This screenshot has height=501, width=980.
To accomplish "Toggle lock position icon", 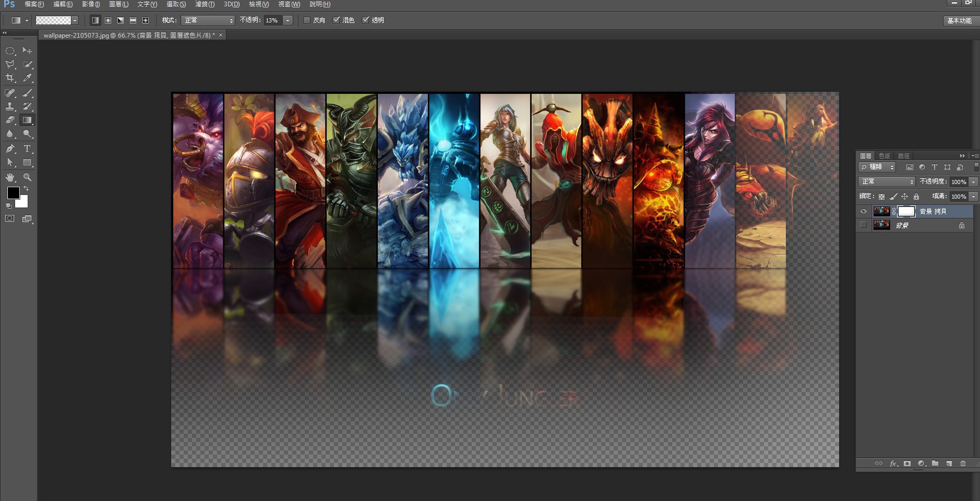I will pos(904,197).
